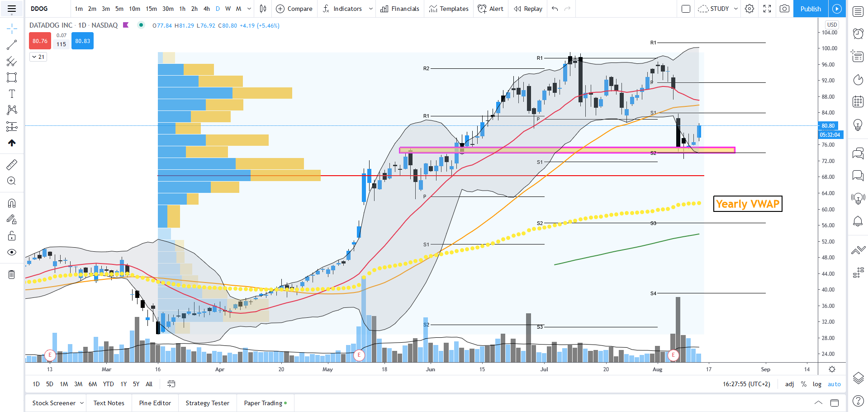
Task: Open the Watchlist panel
Action: tap(858, 12)
